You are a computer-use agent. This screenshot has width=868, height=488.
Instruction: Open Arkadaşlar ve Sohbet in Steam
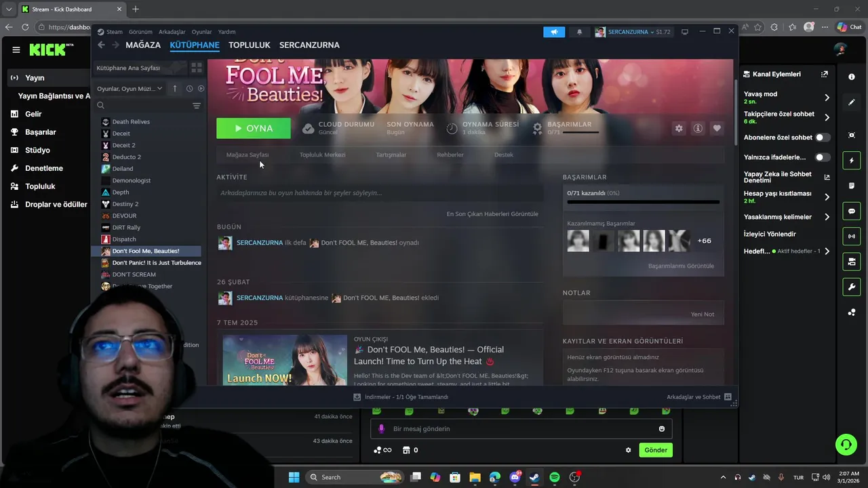coord(699,397)
